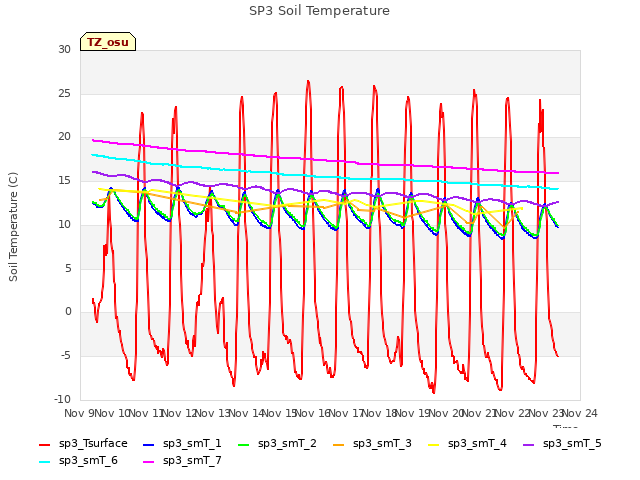The width and height of the screenshot is (640, 480).
Task: Click the y-axis tick value -10
Action: click(x=62, y=399)
